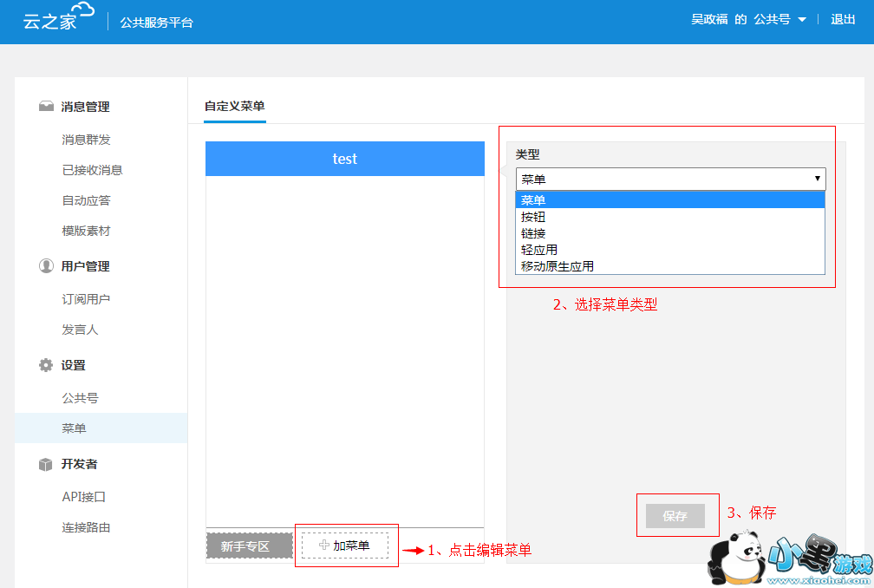Viewport: 874px width, 588px height.
Task: Expand the 公众号 account dropdown arrow
Action: [x=802, y=20]
